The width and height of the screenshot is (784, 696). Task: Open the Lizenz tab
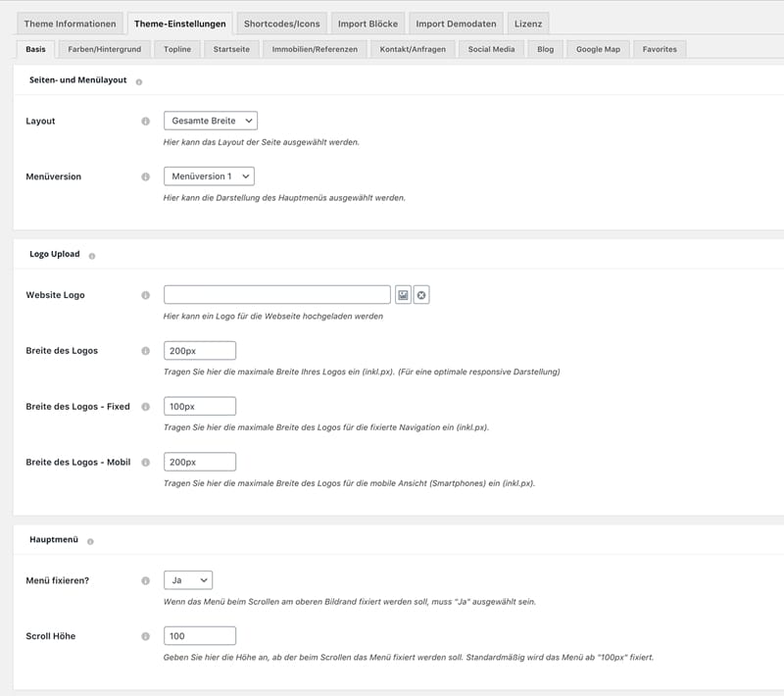tap(529, 24)
